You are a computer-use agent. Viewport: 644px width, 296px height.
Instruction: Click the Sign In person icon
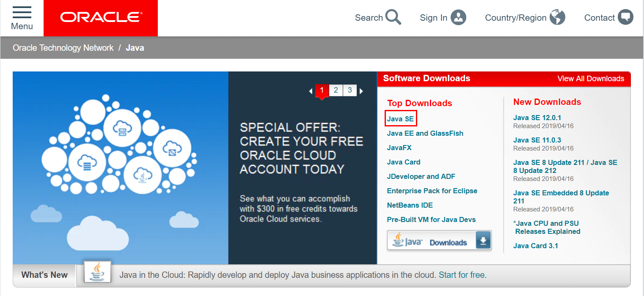tap(458, 17)
